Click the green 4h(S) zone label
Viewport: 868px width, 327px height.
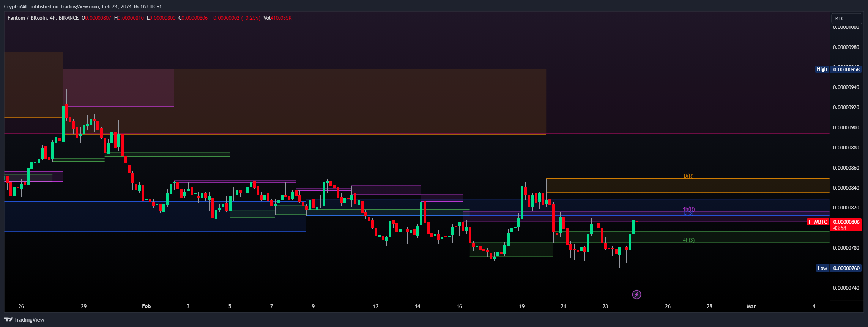pos(688,240)
